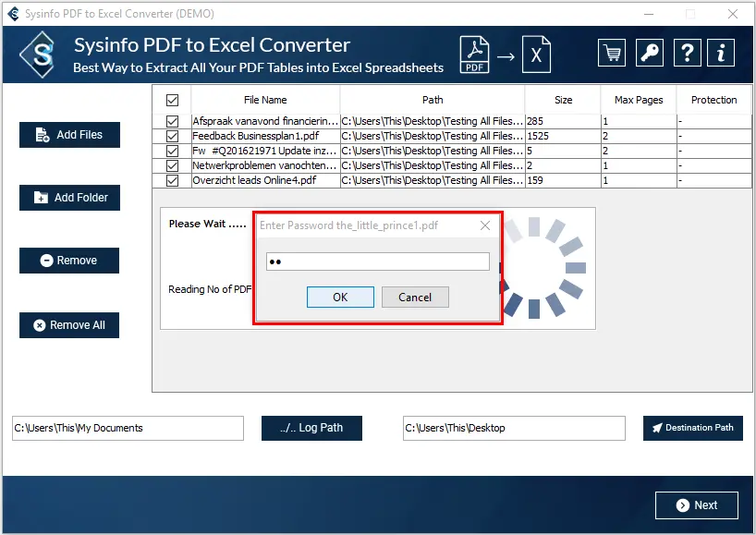Screen dimensions: 756x535
Task: Click the Excel X file icon in header
Action: click(536, 55)
